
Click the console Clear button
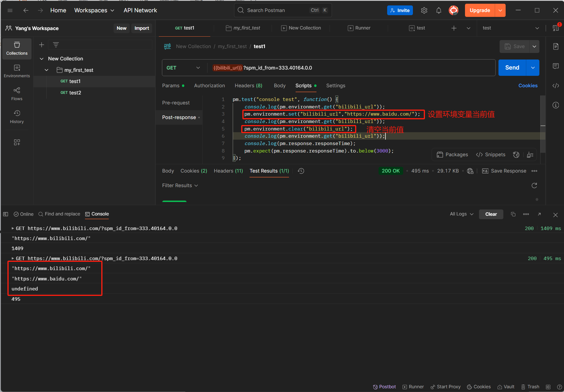491,214
